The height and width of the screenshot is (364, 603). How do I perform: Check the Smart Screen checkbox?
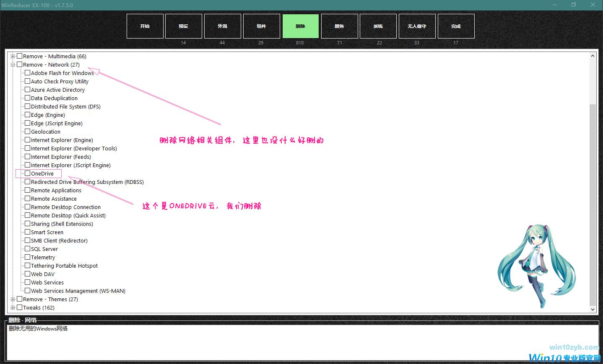pos(27,232)
